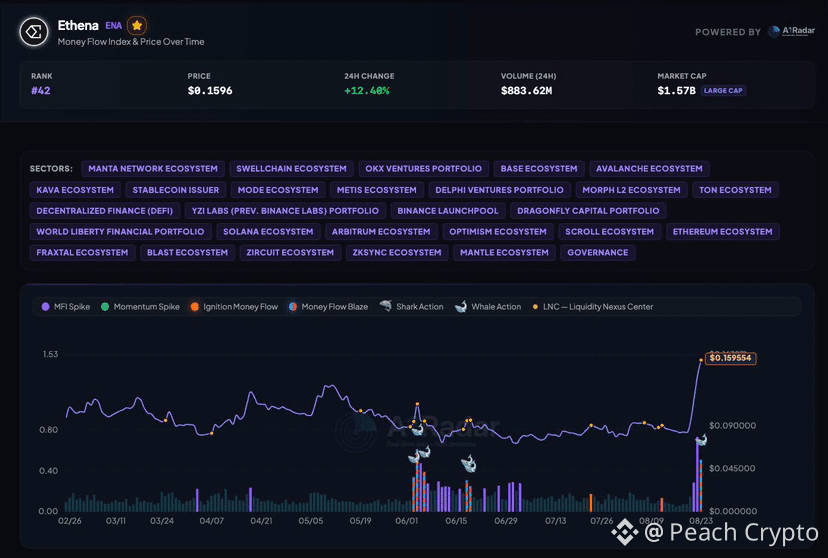Select Decentralized Finance (DeFi) tag

pyautogui.click(x=105, y=211)
